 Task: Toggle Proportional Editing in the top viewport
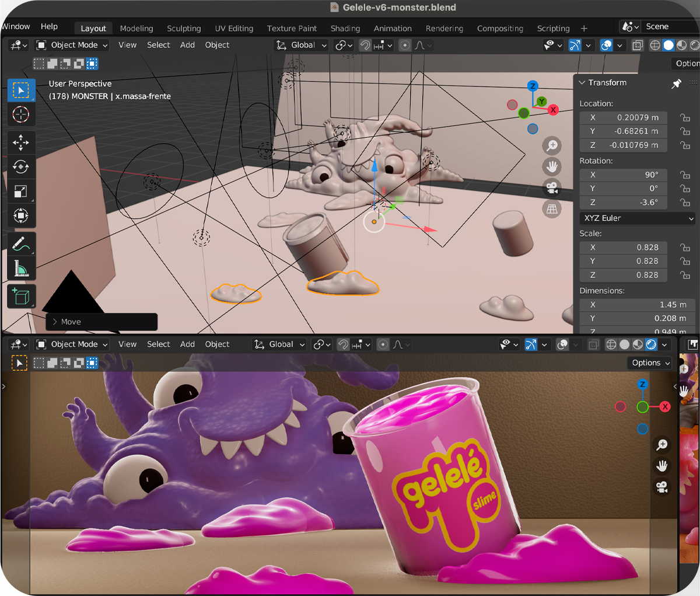click(x=405, y=45)
